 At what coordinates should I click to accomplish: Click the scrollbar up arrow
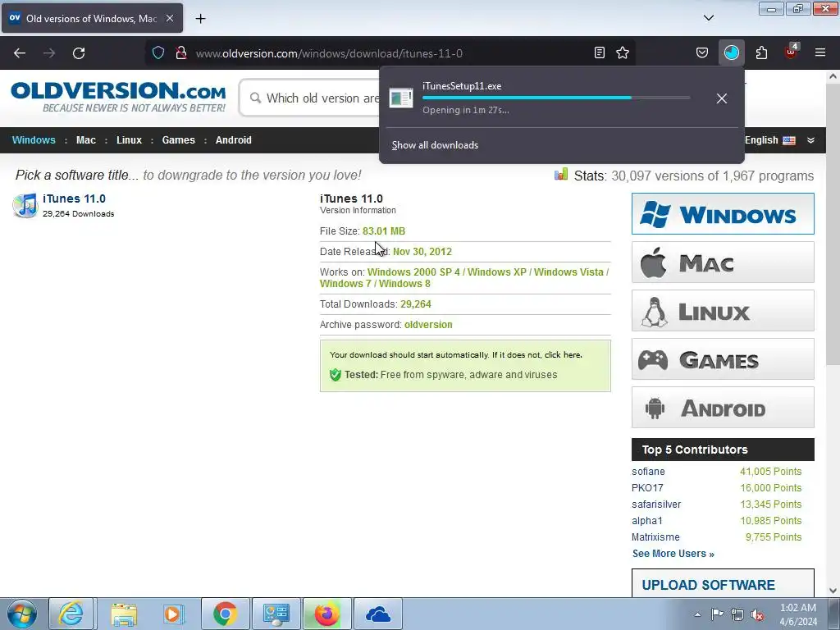(833, 76)
